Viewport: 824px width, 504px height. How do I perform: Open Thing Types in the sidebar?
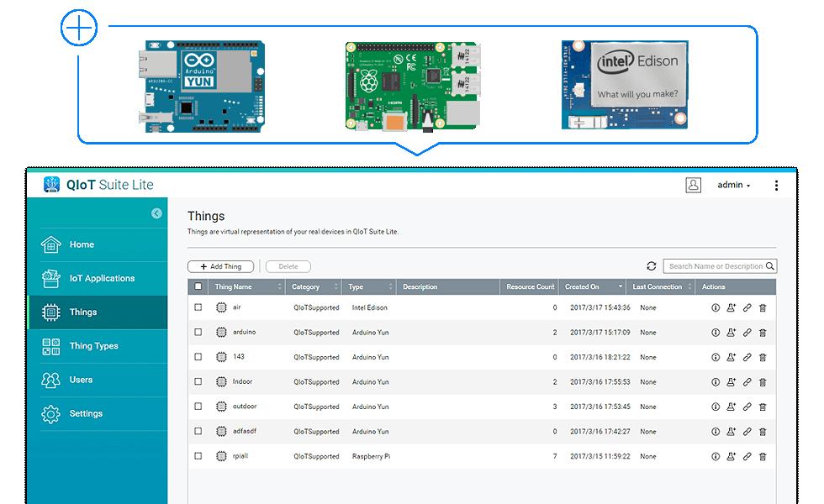[98, 346]
